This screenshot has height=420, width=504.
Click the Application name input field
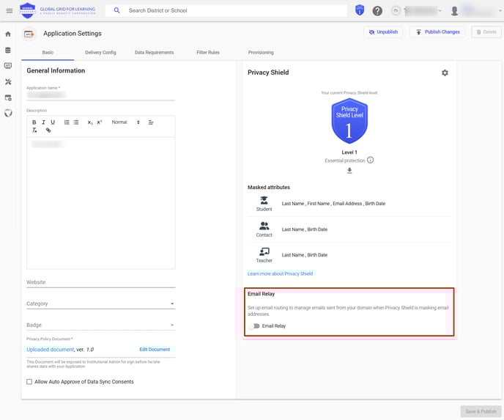(x=101, y=95)
